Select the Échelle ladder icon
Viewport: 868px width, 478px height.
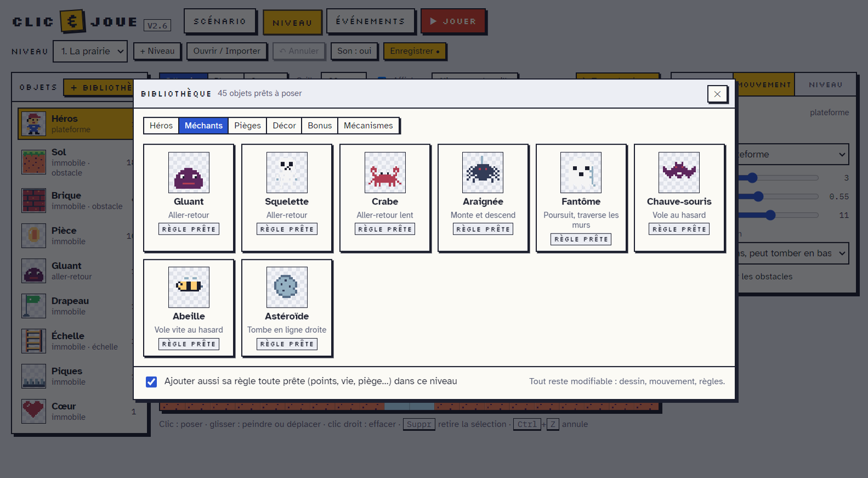click(33, 341)
